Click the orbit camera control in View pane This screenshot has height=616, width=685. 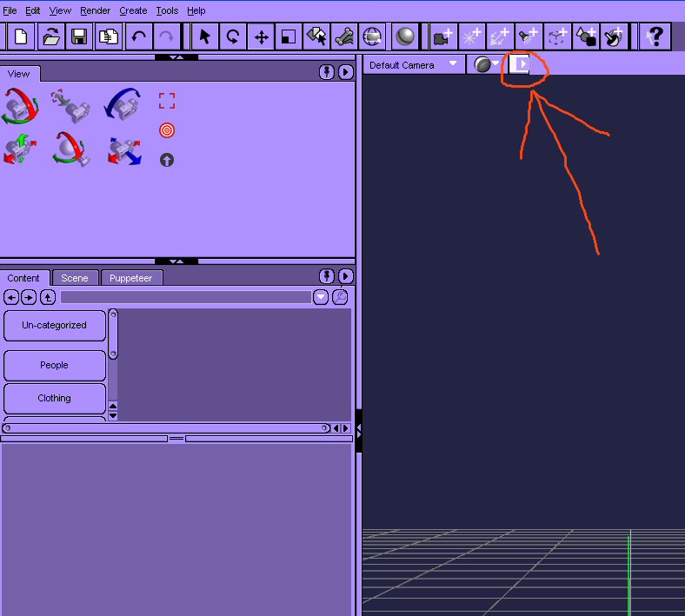[20, 106]
